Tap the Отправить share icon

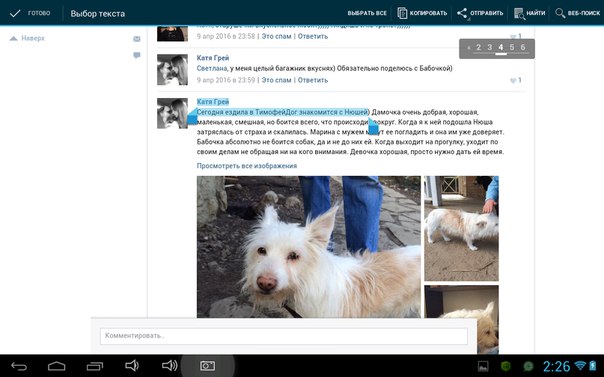[461, 13]
